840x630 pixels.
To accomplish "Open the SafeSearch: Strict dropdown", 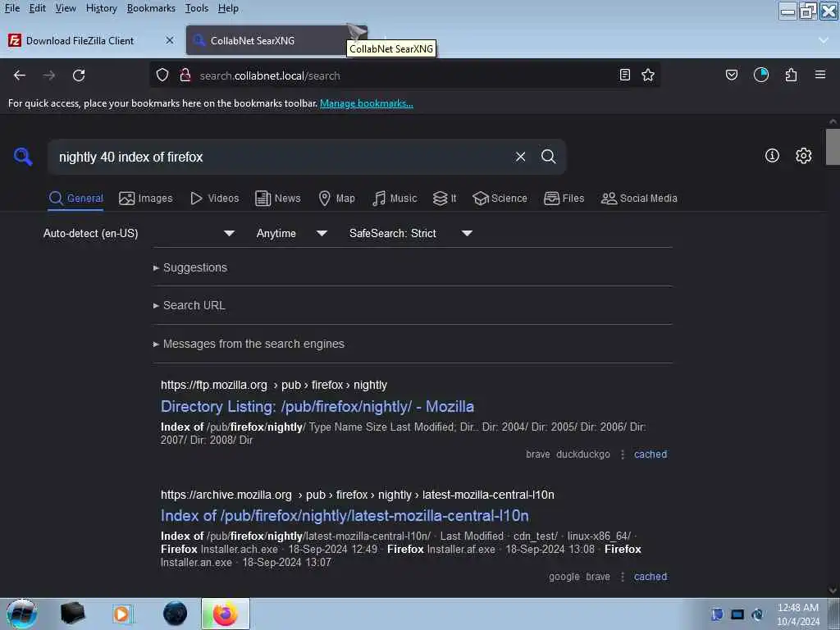I will pos(411,233).
